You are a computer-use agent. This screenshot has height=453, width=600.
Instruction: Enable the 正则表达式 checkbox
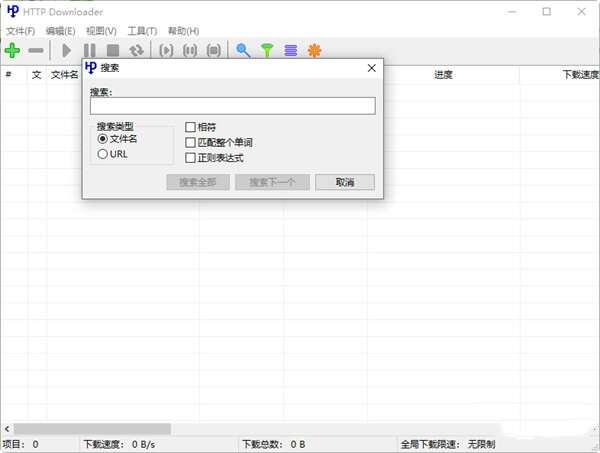coord(190,158)
